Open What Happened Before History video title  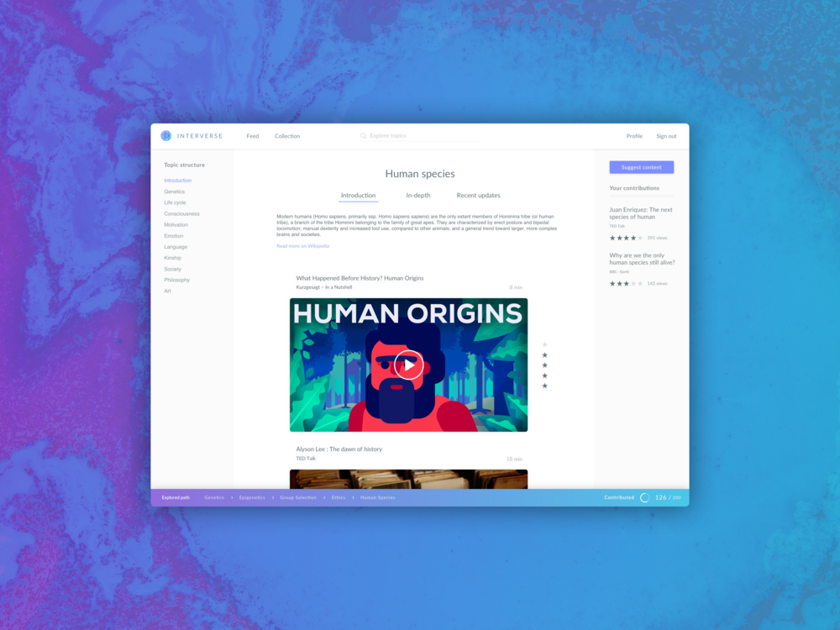[x=360, y=278]
